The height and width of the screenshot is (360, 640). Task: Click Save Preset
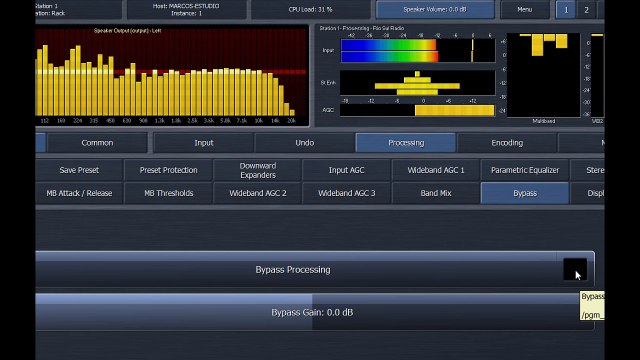tap(79, 170)
